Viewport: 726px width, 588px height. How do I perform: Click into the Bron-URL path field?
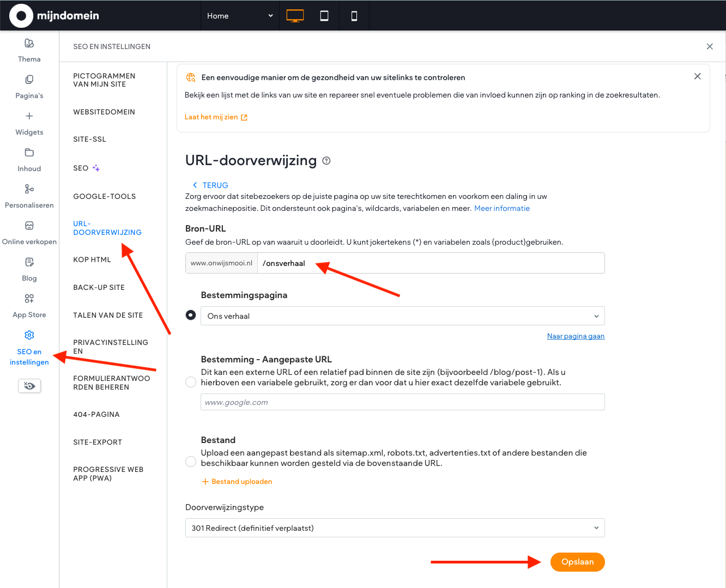(x=431, y=263)
